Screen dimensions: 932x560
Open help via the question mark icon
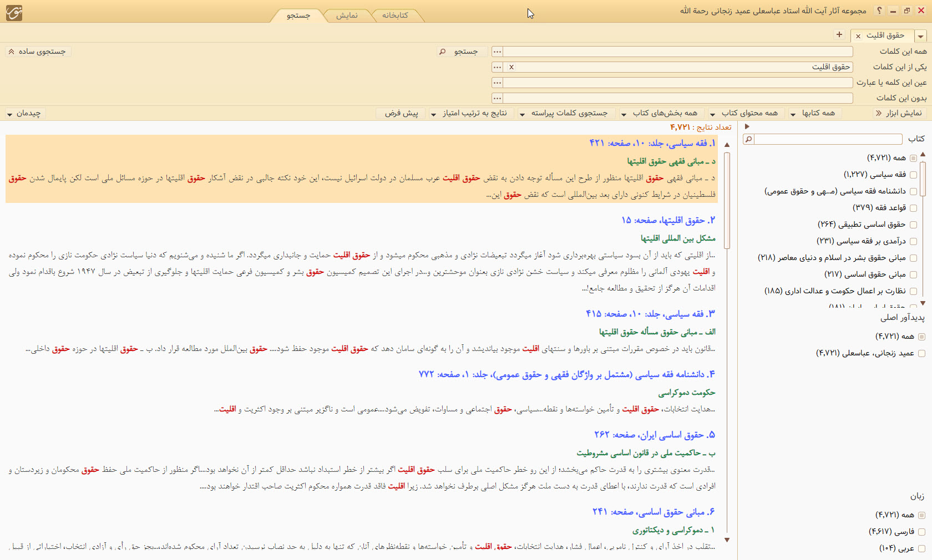[879, 11]
